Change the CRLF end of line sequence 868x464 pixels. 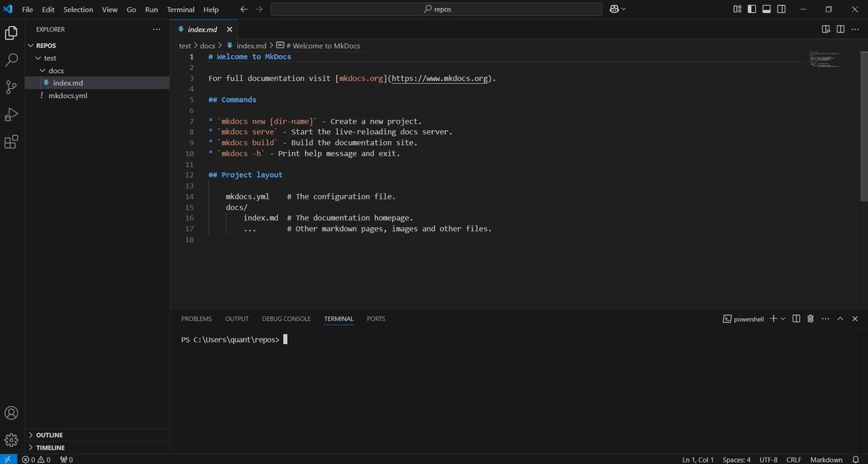click(x=793, y=459)
